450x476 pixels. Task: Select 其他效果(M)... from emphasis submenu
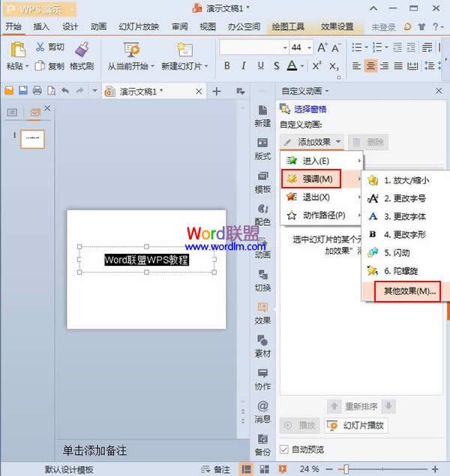coord(409,291)
